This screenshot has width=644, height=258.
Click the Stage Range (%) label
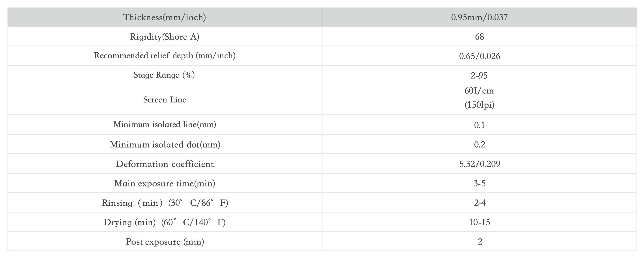164,75
